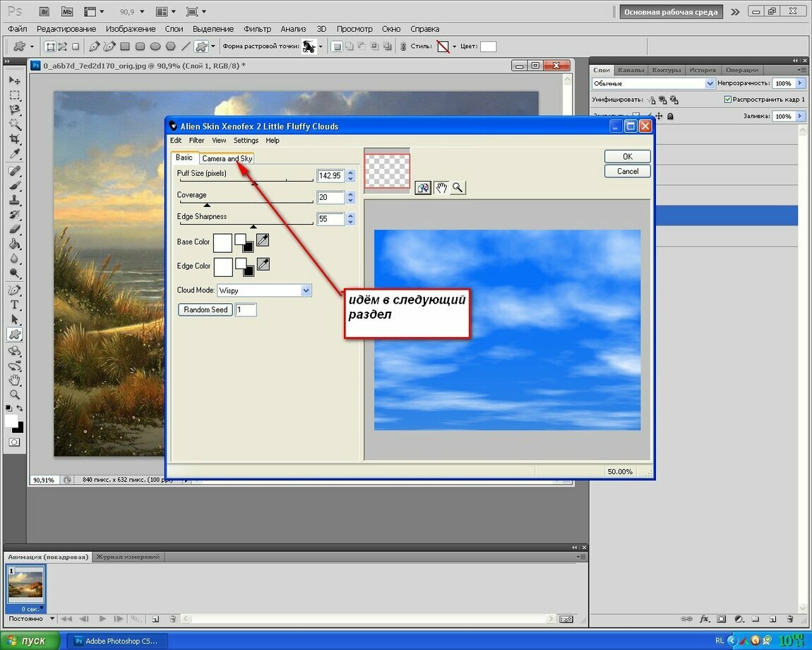
Task: Expand the Fill slider arrow
Action: pos(800,116)
